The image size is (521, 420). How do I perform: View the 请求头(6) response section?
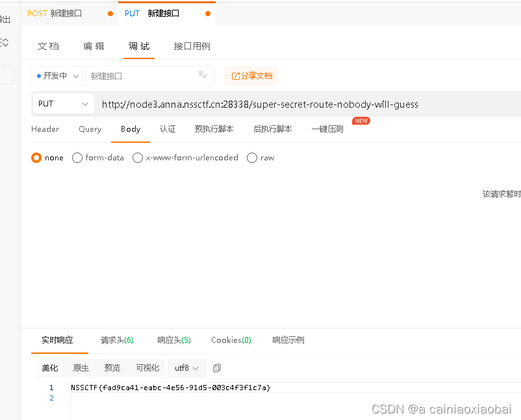[x=117, y=340]
